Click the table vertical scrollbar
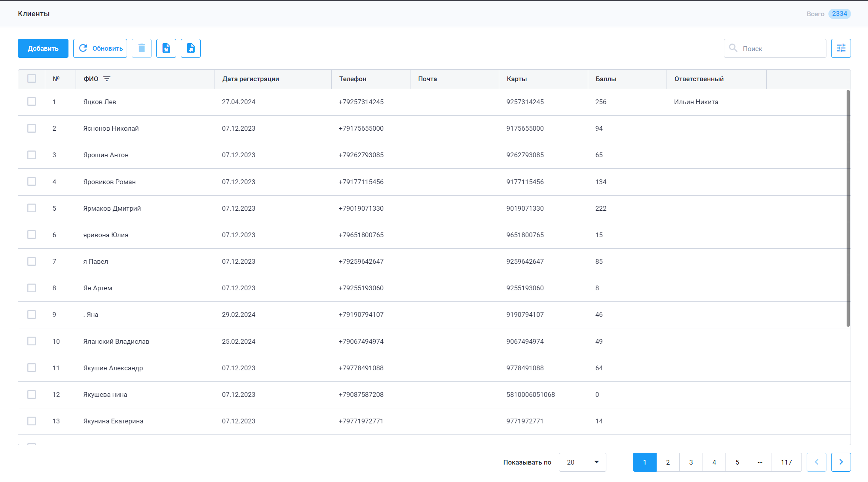 click(848, 208)
